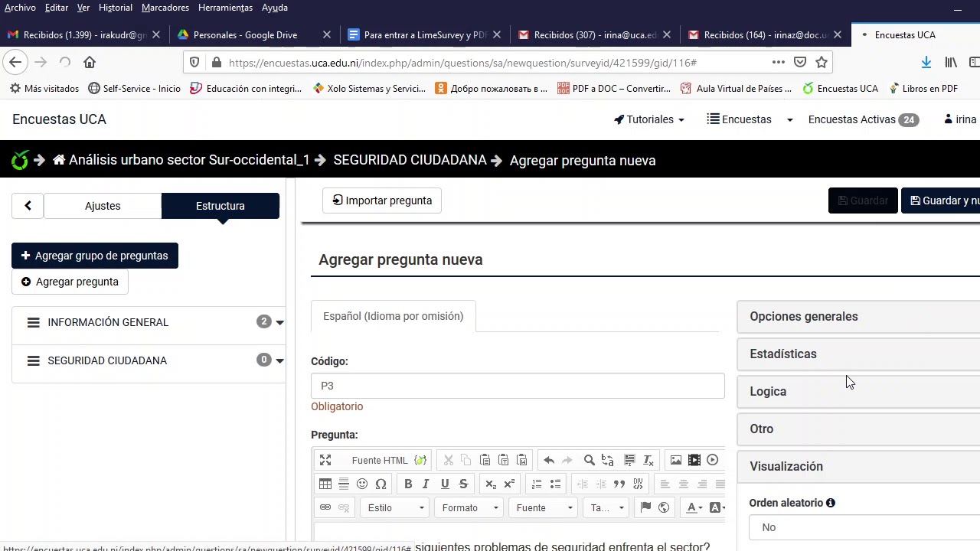Insert bulleted list
The width and height of the screenshot is (980, 551).
point(555,484)
